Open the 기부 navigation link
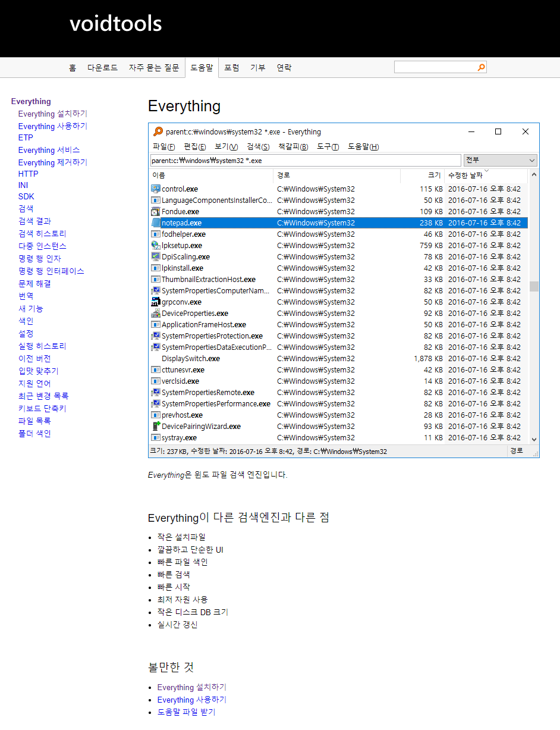 point(258,68)
